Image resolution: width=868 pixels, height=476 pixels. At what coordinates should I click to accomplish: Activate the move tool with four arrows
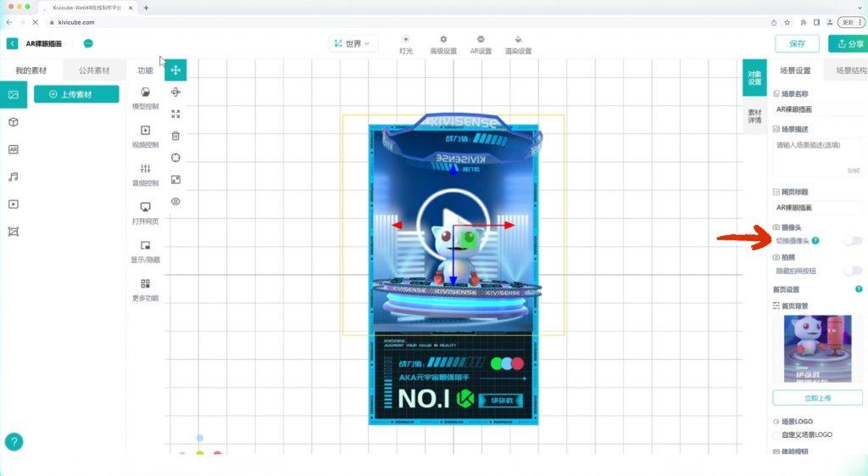175,70
